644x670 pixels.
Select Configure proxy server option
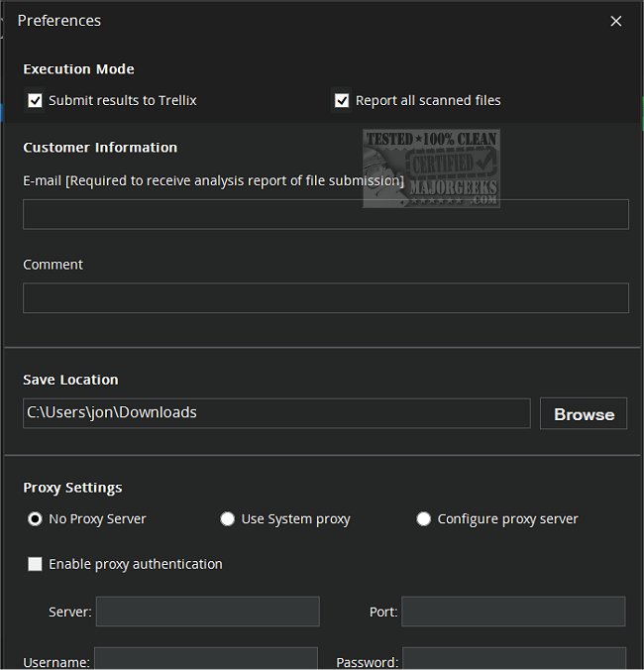[x=424, y=518]
